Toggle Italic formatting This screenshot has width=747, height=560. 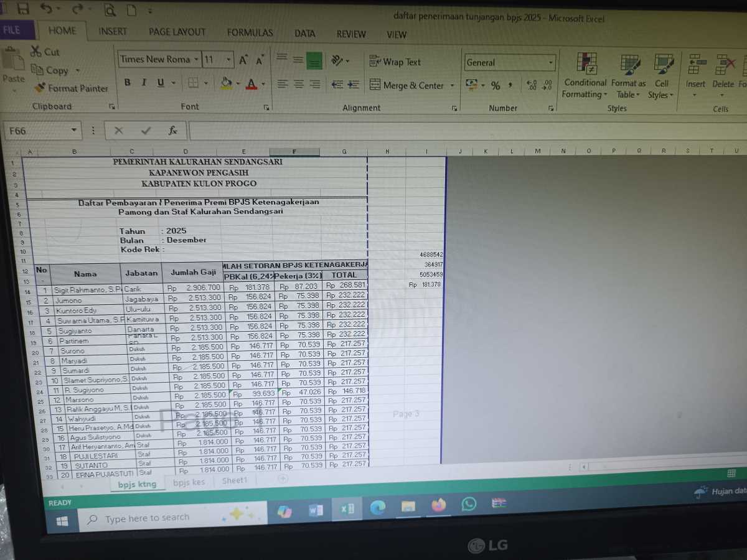[x=144, y=83]
